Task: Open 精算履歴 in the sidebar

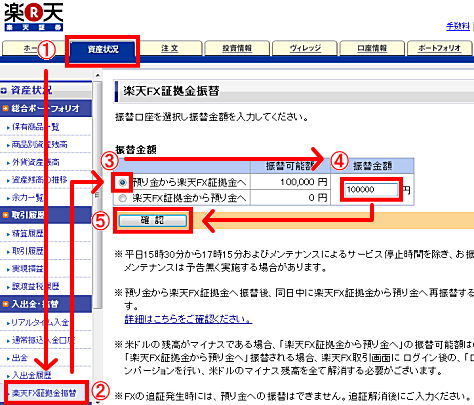Action: pyautogui.click(x=28, y=233)
